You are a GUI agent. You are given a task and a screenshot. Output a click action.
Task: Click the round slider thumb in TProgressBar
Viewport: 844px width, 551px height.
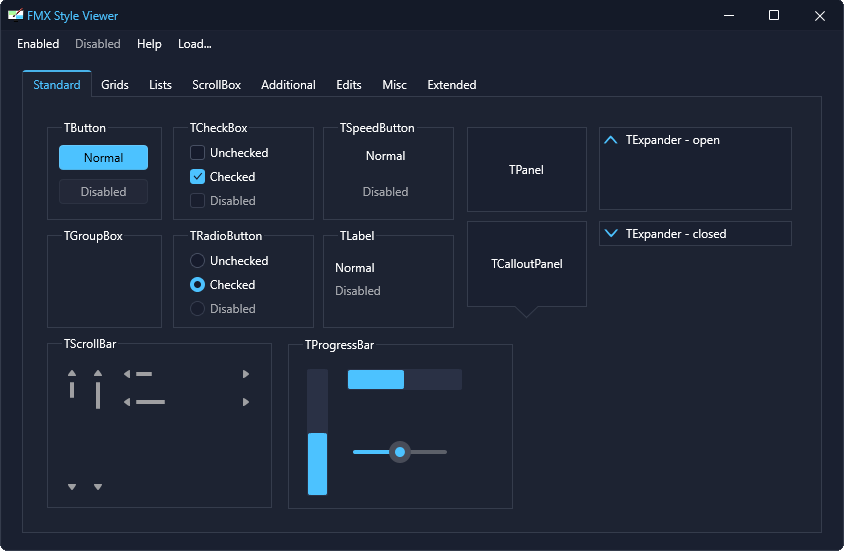click(x=400, y=452)
